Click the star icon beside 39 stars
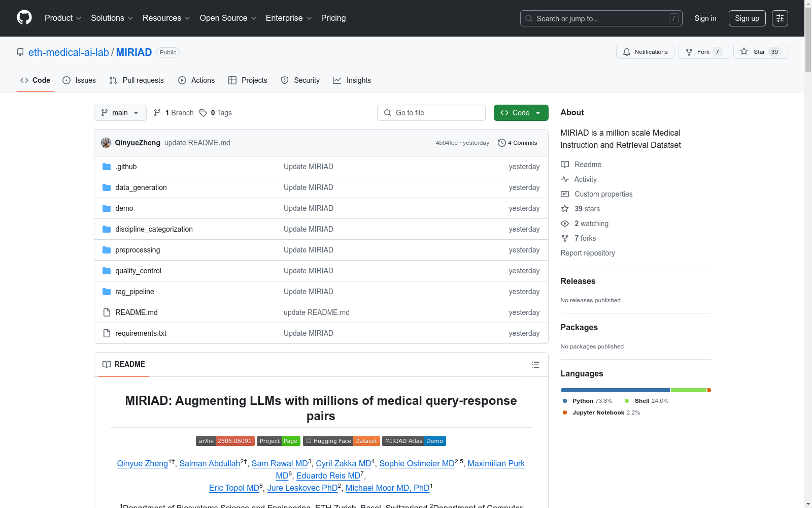This screenshot has height=508, width=812. tap(565, 209)
